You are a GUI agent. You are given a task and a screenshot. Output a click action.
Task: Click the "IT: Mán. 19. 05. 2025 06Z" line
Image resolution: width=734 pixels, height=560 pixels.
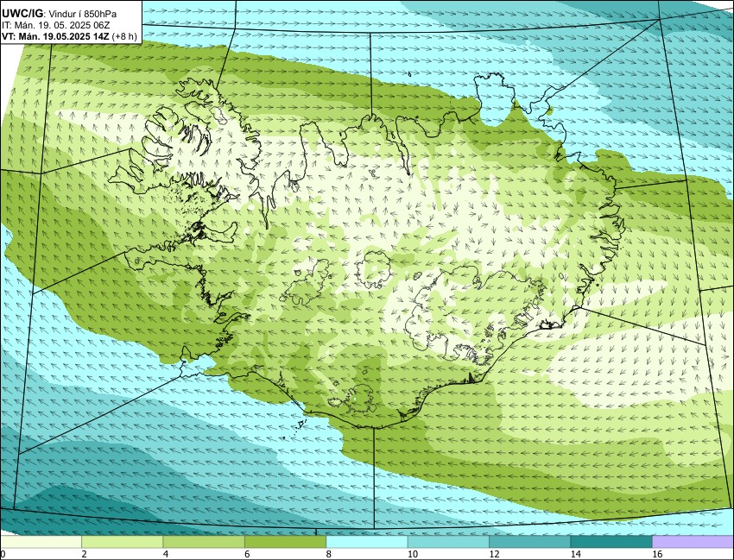point(55,26)
